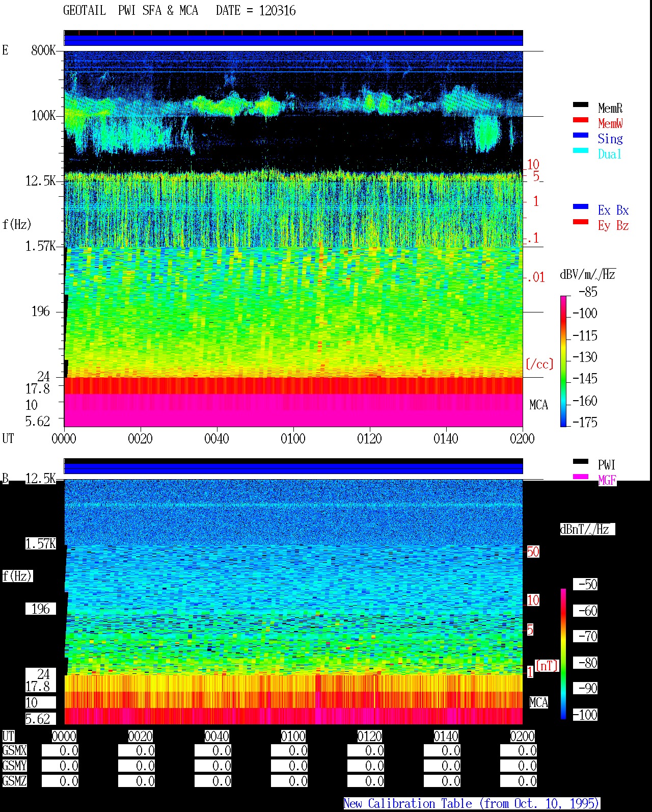Click the 1.57K frequency label on E panel

click(41, 246)
